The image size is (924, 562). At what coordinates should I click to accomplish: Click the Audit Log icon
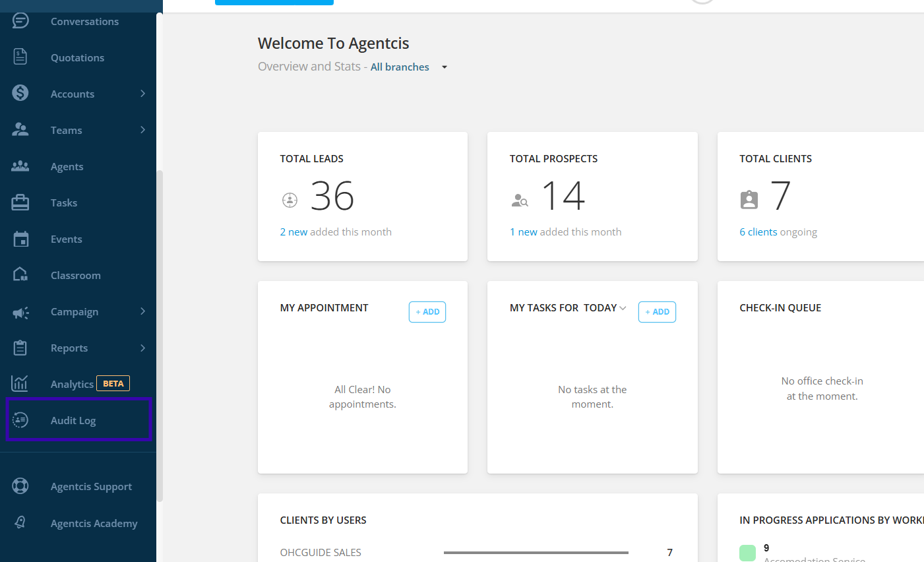point(20,420)
